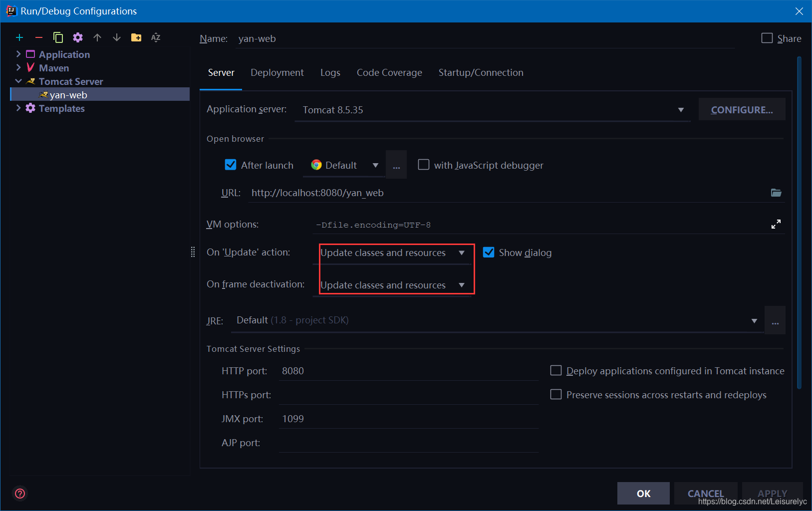Switch to the Deployment tab
The image size is (812, 511).
point(277,72)
